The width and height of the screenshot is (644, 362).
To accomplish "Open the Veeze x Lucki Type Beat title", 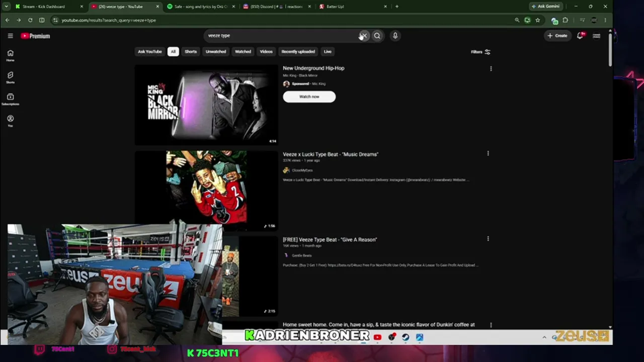I will coord(331,154).
